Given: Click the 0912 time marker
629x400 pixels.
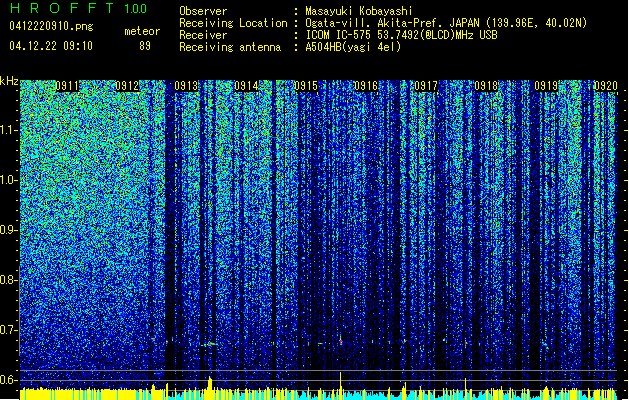Looking at the screenshot, I should pos(127,86).
